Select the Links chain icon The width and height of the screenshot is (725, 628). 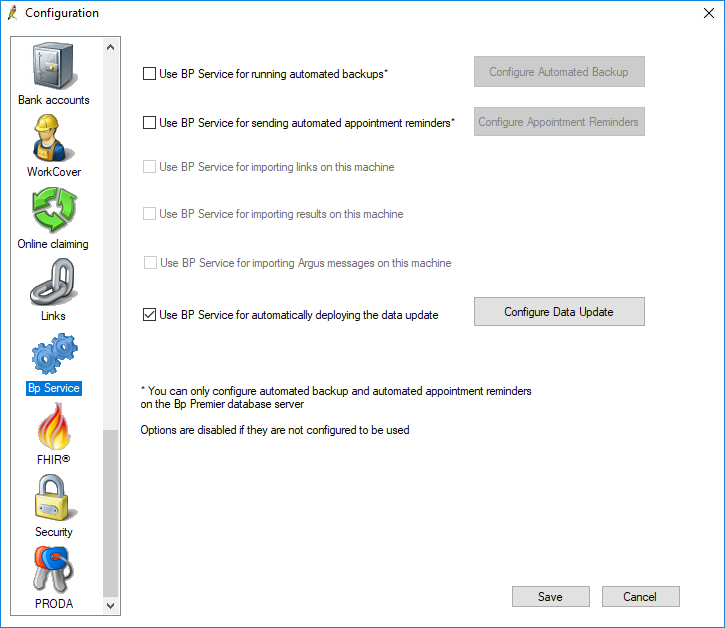54,283
